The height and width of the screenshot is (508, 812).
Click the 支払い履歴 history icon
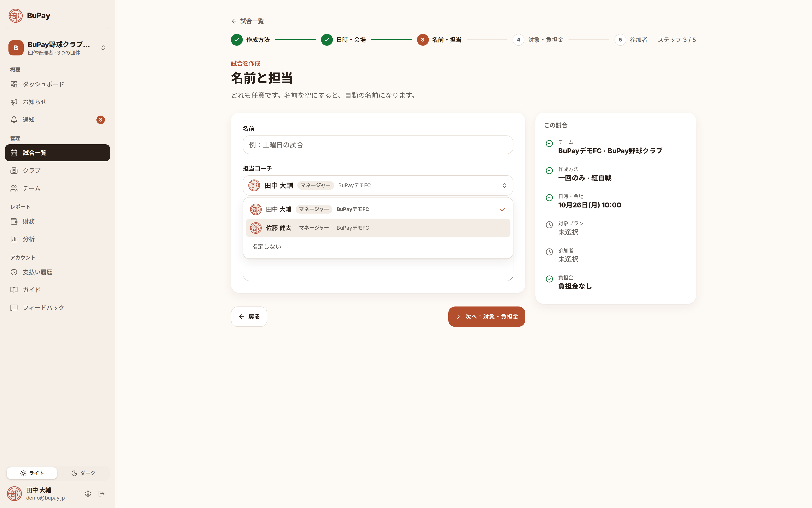click(x=14, y=272)
